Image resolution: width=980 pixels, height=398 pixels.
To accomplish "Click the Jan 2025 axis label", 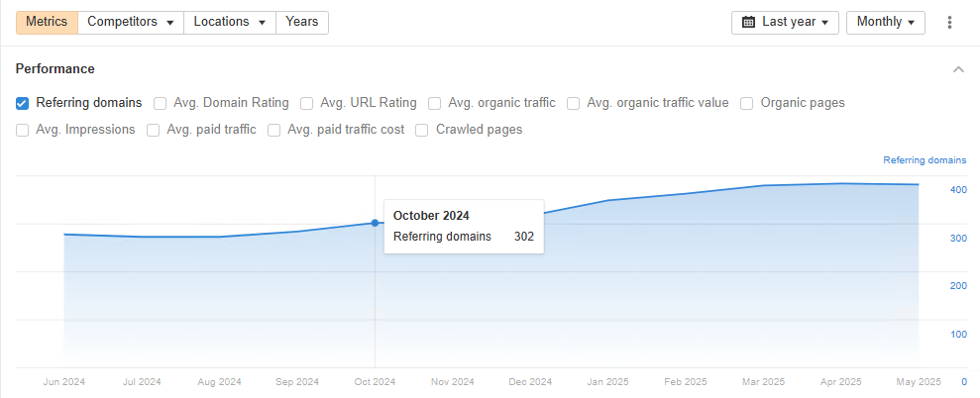I will click(x=608, y=382).
